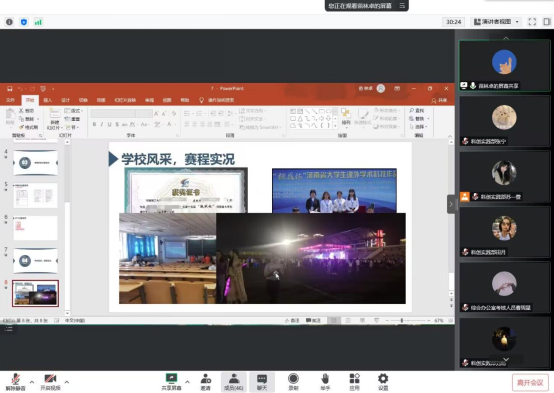The width and height of the screenshot is (554, 393).
Task: Expand video options arrow beside camera
Action: click(x=67, y=382)
